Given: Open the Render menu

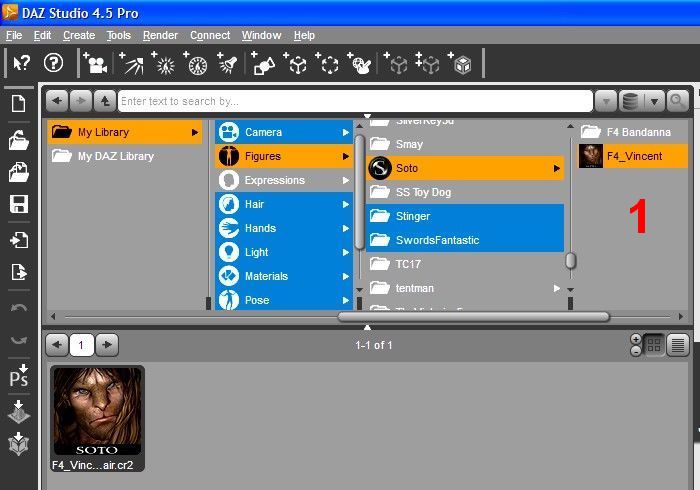Looking at the screenshot, I should click(160, 35).
